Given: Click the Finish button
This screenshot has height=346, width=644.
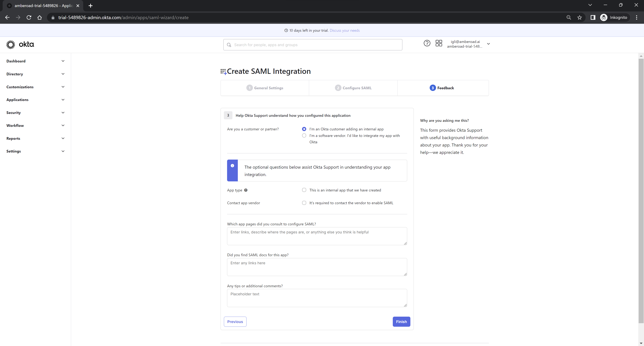Looking at the screenshot, I should point(401,322).
